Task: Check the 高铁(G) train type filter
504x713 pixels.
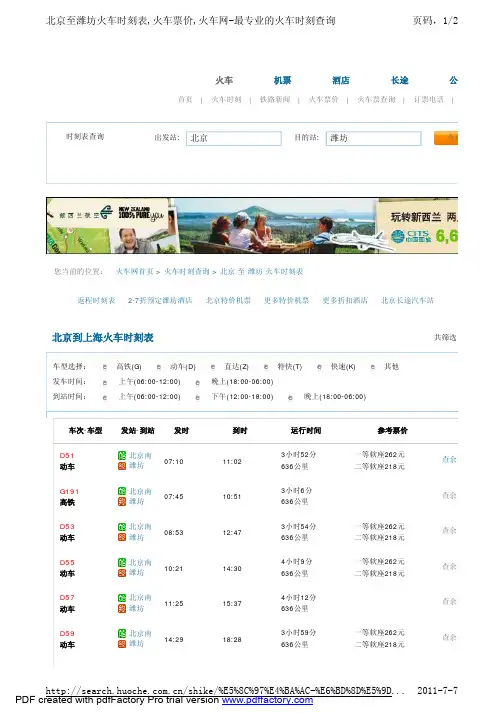Action: click(105, 367)
